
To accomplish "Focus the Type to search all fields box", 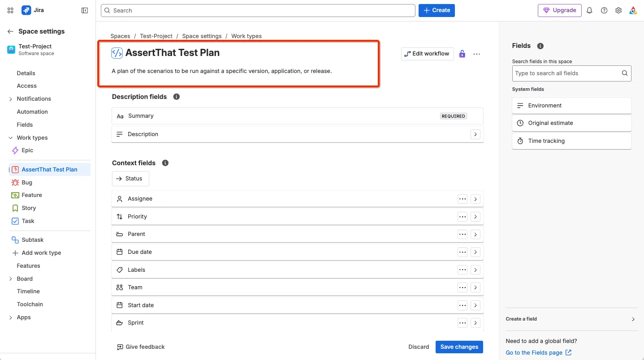I will 571,73.
